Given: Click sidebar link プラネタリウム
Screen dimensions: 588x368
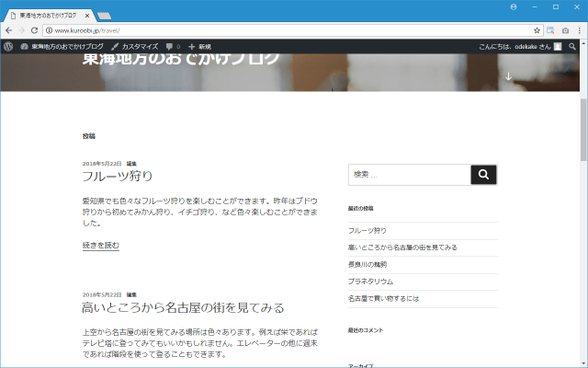Looking at the screenshot, I should tap(370, 282).
